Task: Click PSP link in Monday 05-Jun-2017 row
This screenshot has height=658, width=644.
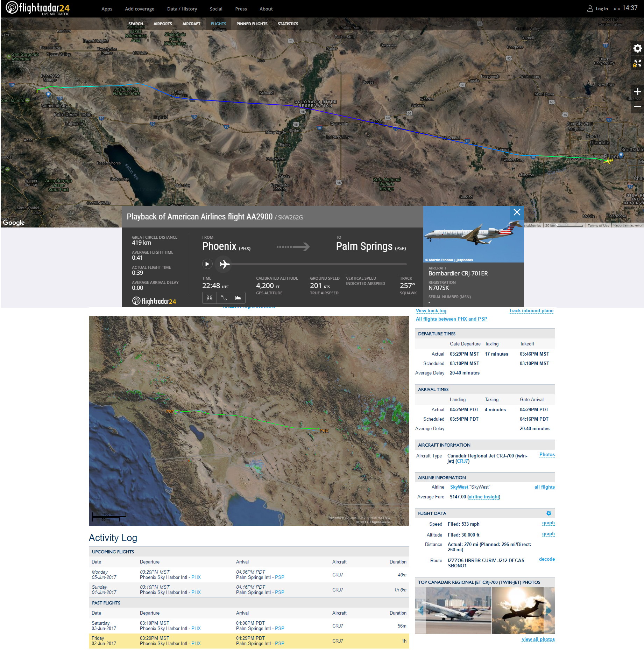Action: coord(279,577)
